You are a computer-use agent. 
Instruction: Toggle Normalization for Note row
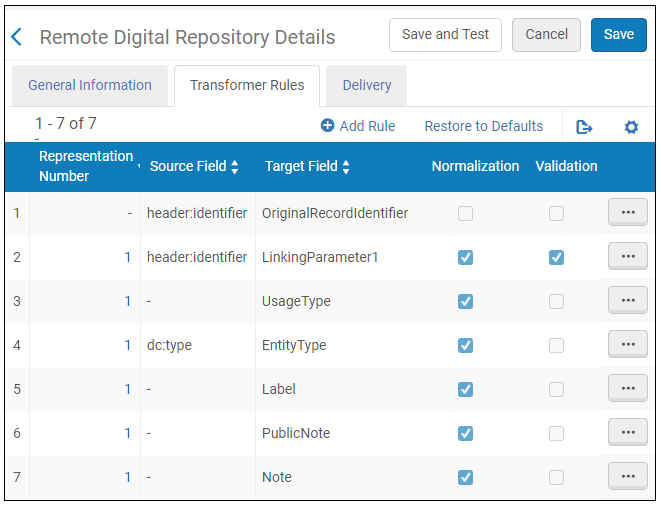click(x=465, y=477)
